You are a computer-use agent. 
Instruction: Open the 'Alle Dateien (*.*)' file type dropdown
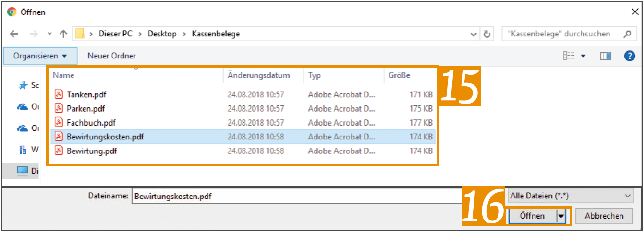tap(571, 196)
